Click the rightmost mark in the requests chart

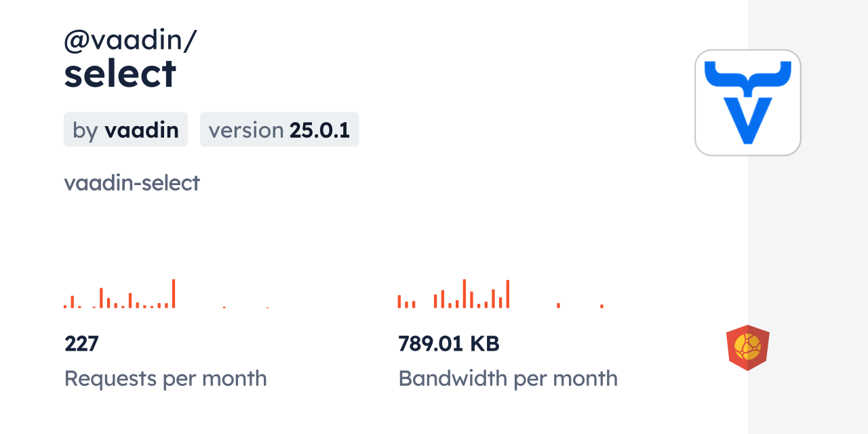pos(267,307)
